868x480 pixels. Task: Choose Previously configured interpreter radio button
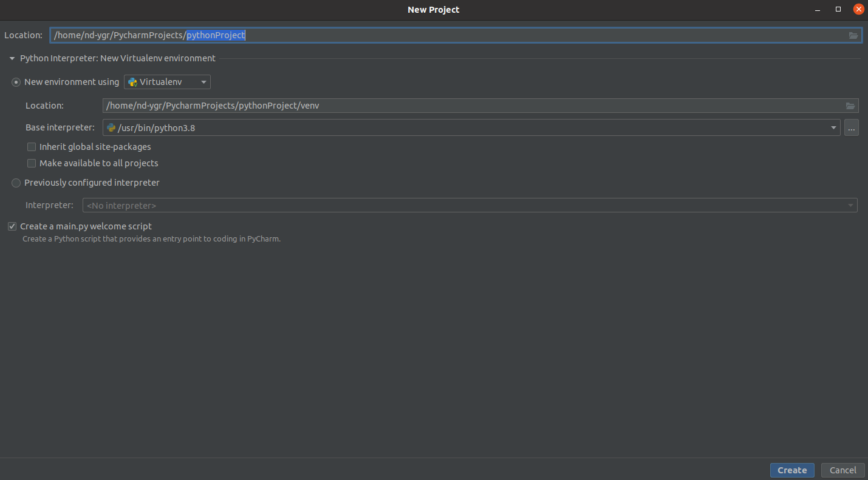point(16,183)
